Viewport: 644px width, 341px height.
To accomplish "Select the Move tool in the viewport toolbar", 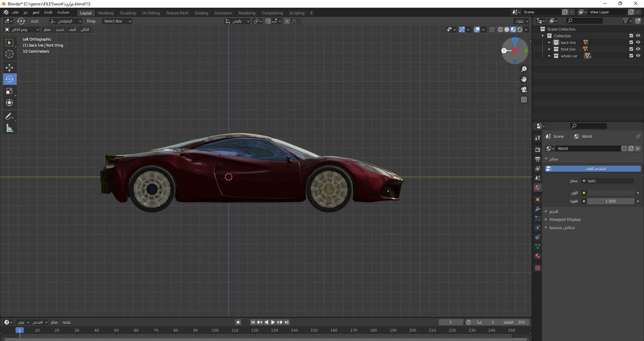I will tap(9, 67).
